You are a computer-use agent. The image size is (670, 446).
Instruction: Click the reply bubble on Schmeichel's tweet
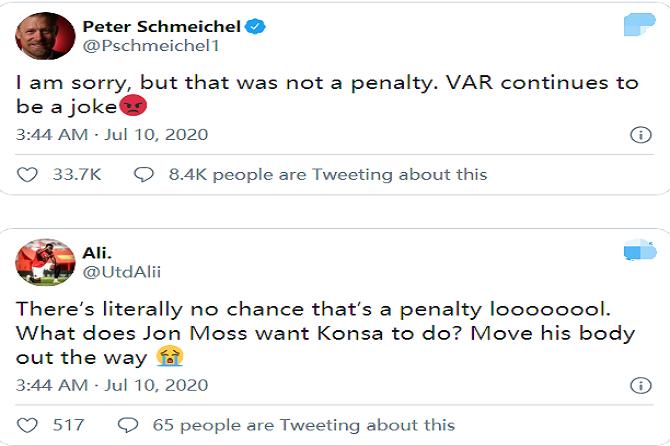click(x=143, y=175)
